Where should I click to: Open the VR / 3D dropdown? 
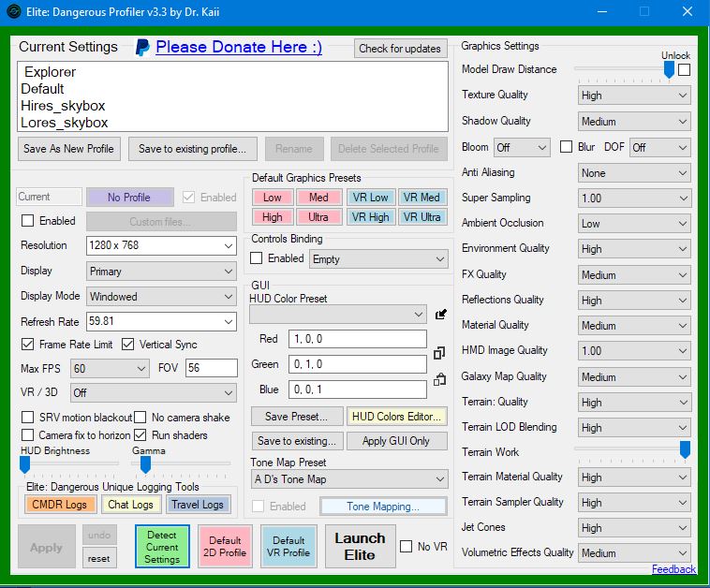pyautogui.click(x=153, y=393)
